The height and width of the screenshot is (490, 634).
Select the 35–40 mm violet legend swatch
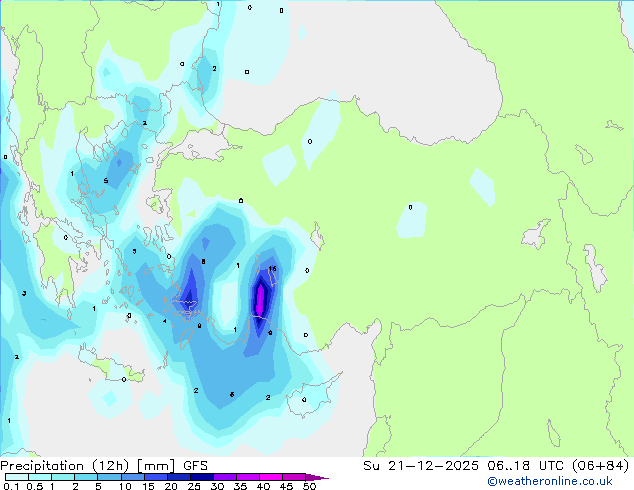tap(248, 477)
